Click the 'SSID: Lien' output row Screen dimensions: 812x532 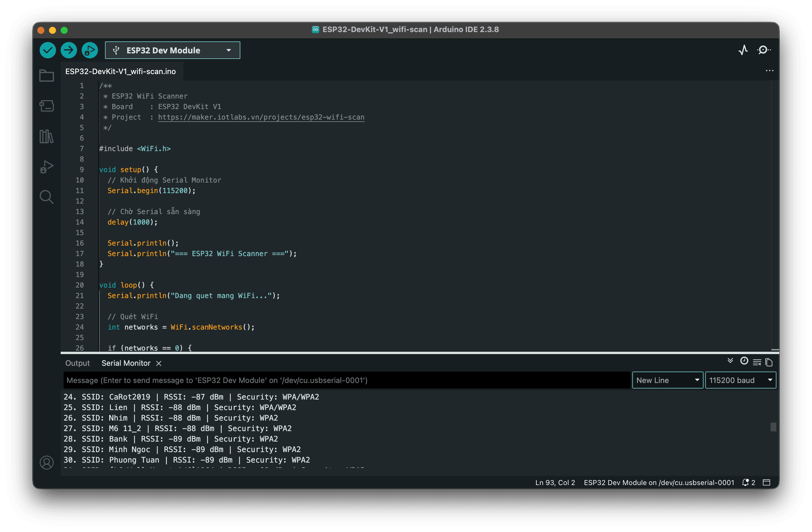(180, 407)
